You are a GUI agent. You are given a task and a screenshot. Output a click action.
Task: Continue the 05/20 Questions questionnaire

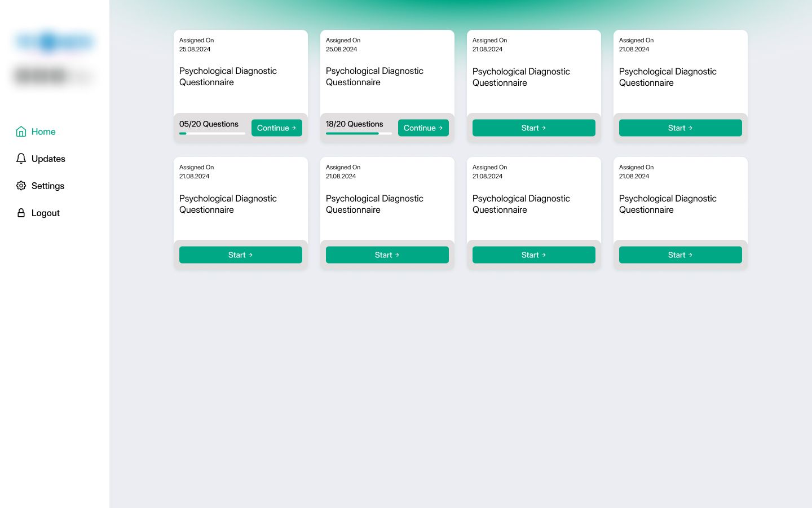(277, 128)
